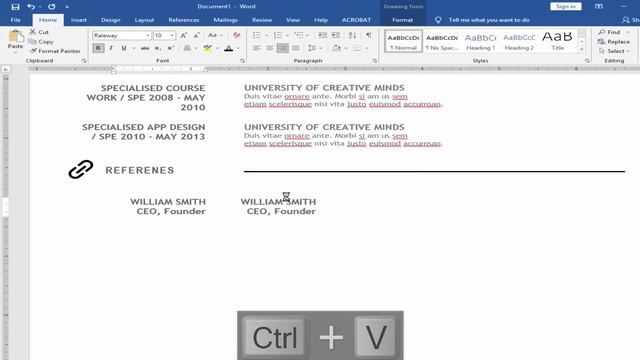
Task: Click the lightbulb Tell me icon
Action: point(438,20)
